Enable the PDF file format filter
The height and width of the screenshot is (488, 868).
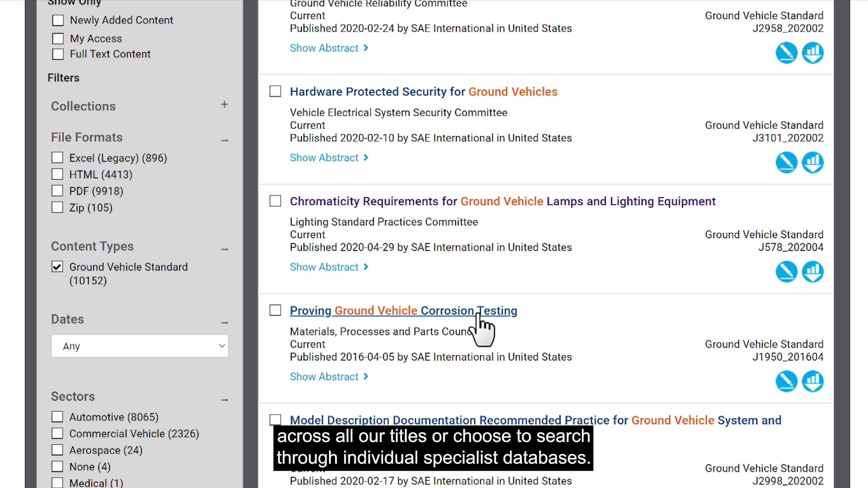coord(57,191)
